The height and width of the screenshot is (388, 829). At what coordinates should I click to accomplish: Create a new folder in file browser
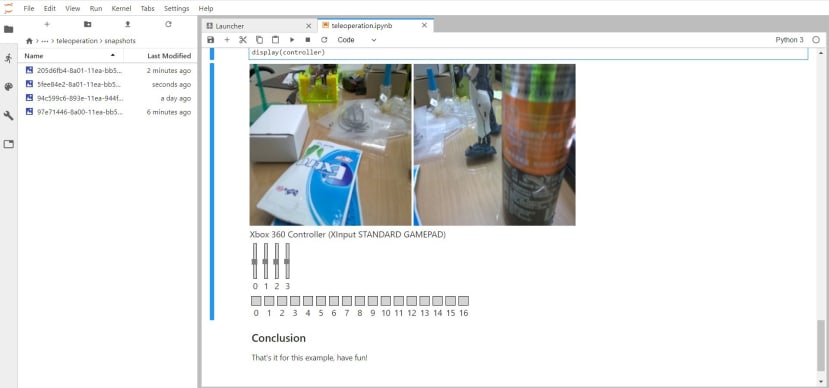[x=87, y=24]
